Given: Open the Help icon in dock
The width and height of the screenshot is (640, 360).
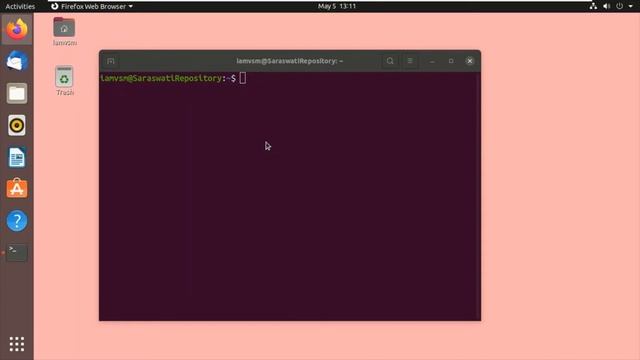Looking at the screenshot, I should (x=17, y=221).
